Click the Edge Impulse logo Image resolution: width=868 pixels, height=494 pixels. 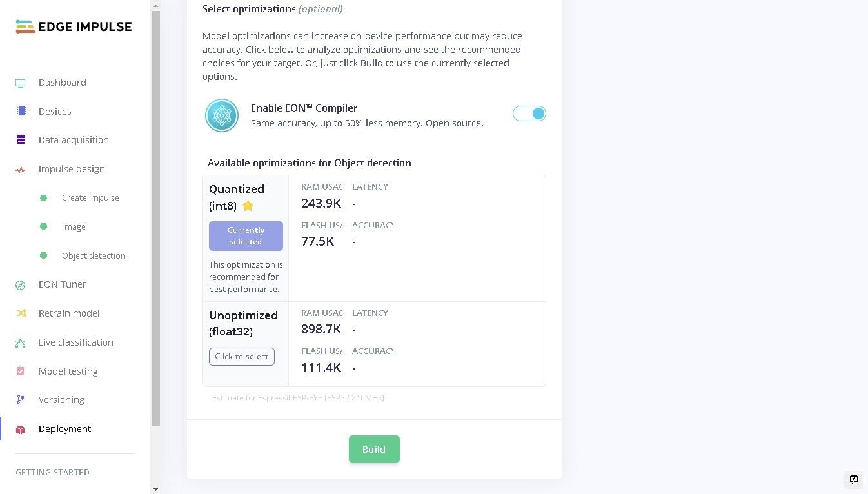pos(74,26)
